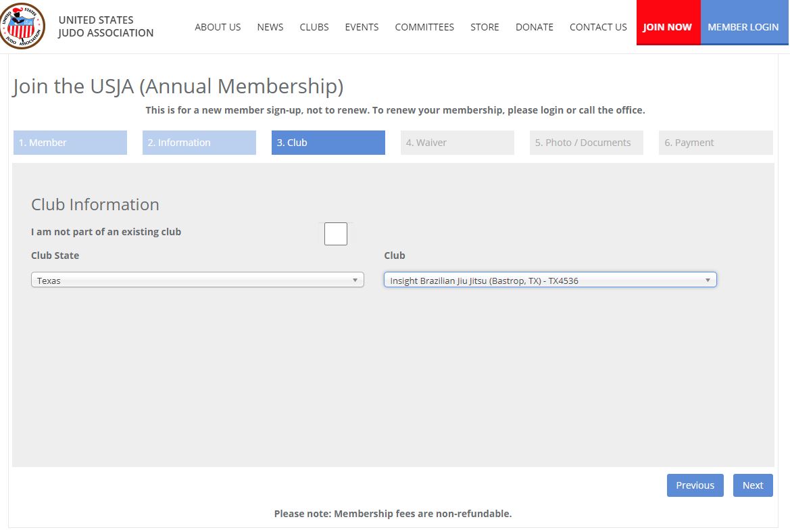Select Donate in the navigation bar
790x532 pixels.
[535, 27]
